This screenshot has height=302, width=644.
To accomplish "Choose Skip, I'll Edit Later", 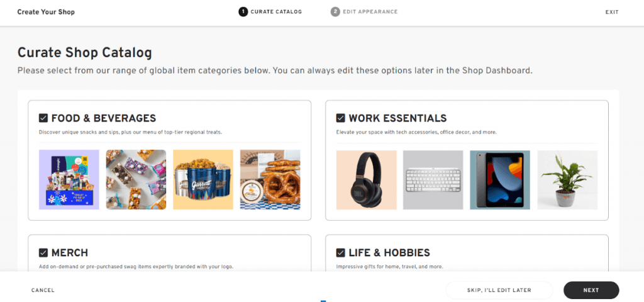I will (x=499, y=290).
